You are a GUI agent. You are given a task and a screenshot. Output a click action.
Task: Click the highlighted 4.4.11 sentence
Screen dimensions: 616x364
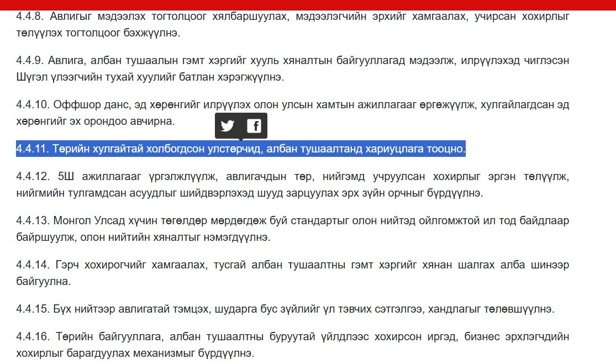coord(241,149)
